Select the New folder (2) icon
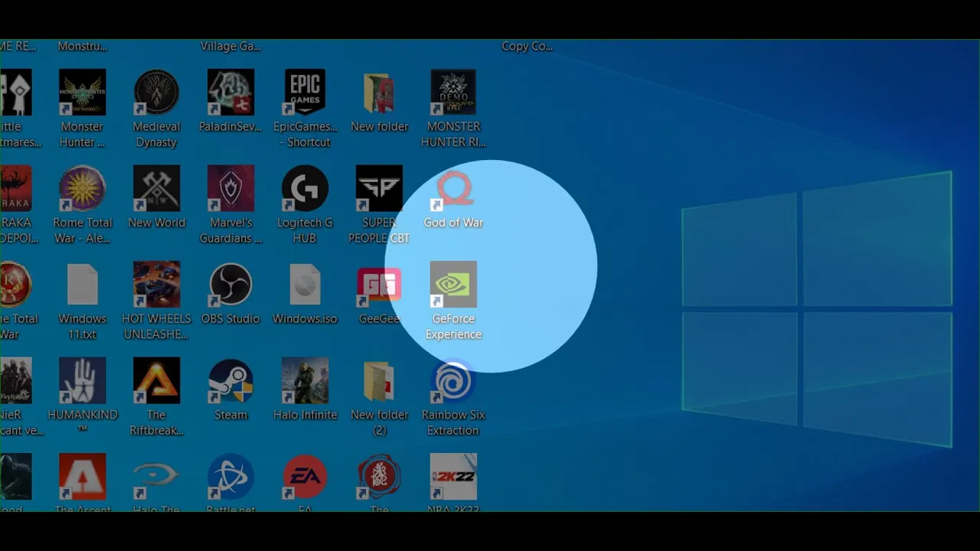Screen dimensions: 980x551 click(379, 380)
